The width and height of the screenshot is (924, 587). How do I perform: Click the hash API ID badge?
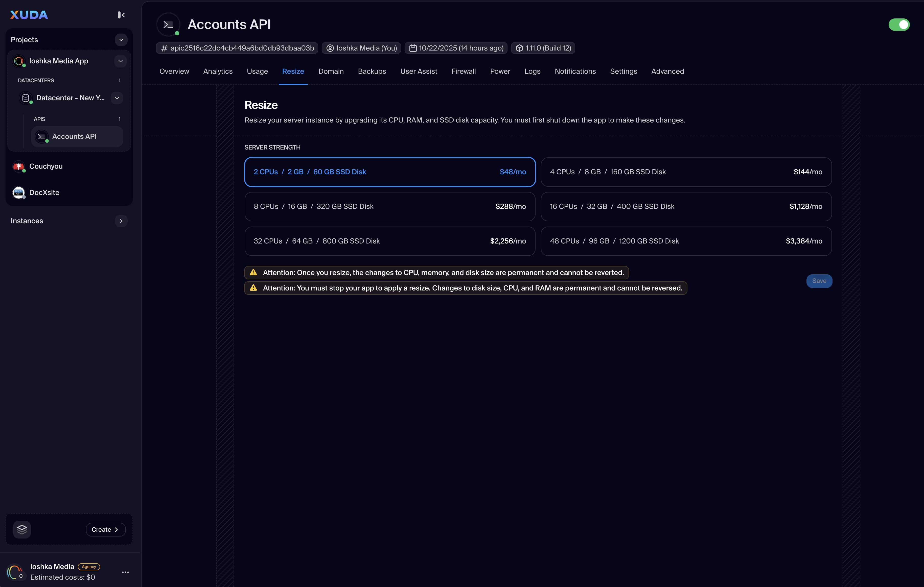[x=237, y=48]
